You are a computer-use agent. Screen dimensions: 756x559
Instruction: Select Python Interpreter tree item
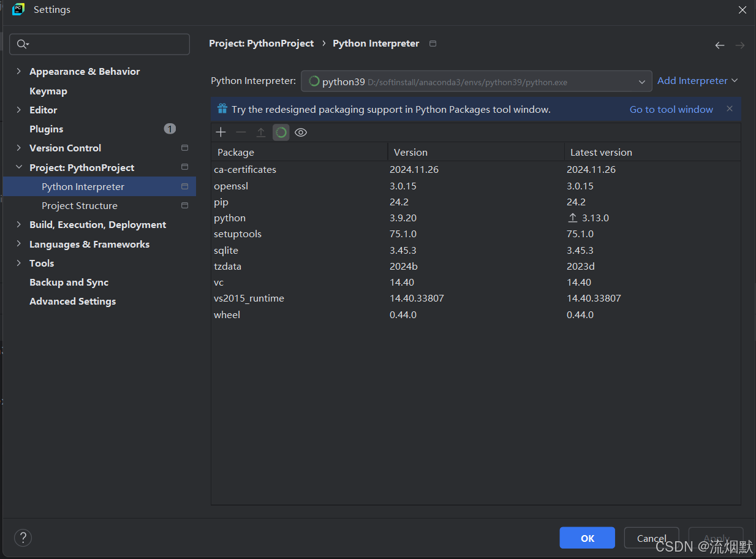tap(99, 186)
